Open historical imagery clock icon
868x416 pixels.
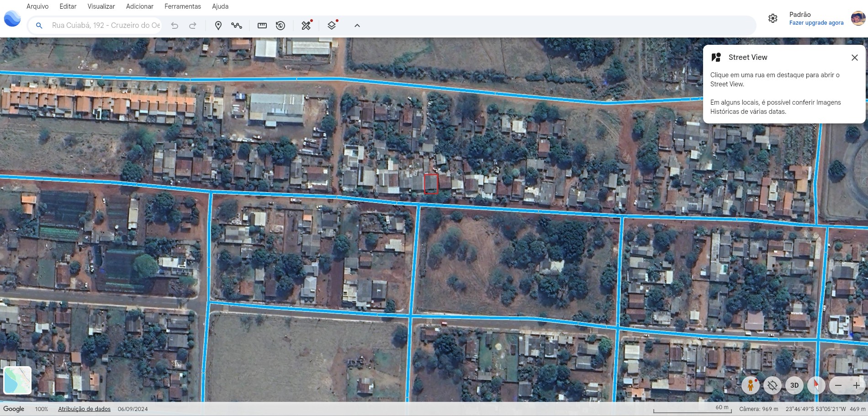pyautogui.click(x=281, y=26)
